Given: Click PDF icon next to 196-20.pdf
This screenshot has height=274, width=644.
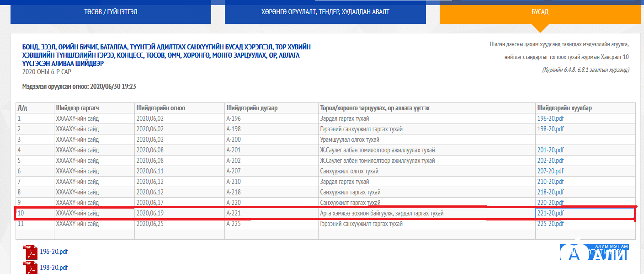Looking at the screenshot, I should (x=30, y=252).
